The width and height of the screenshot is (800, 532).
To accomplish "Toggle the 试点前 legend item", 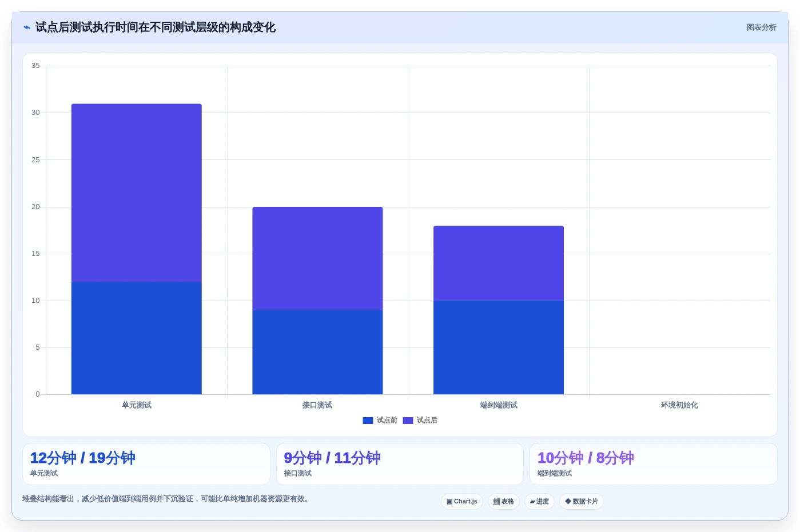I will [380, 421].
